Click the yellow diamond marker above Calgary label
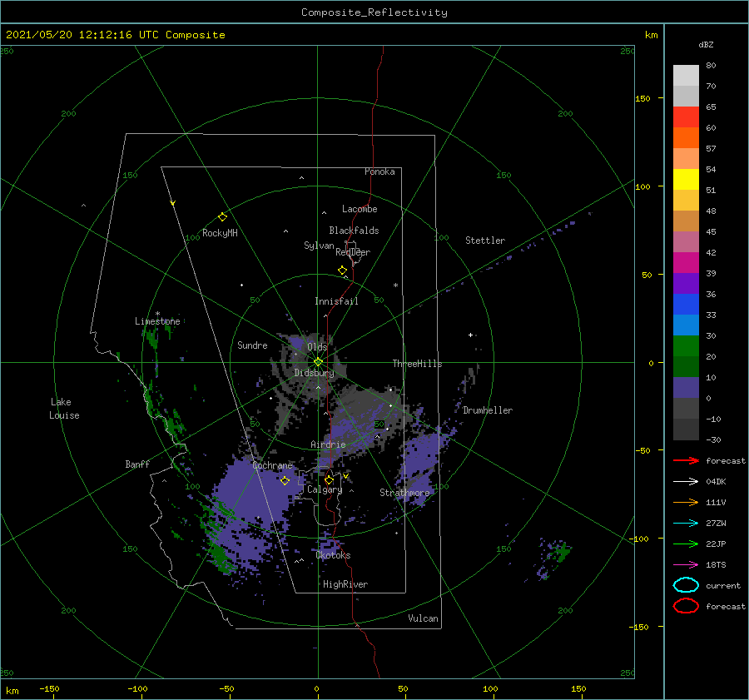Viewport: 749px width, 700px height. point(329,479)
